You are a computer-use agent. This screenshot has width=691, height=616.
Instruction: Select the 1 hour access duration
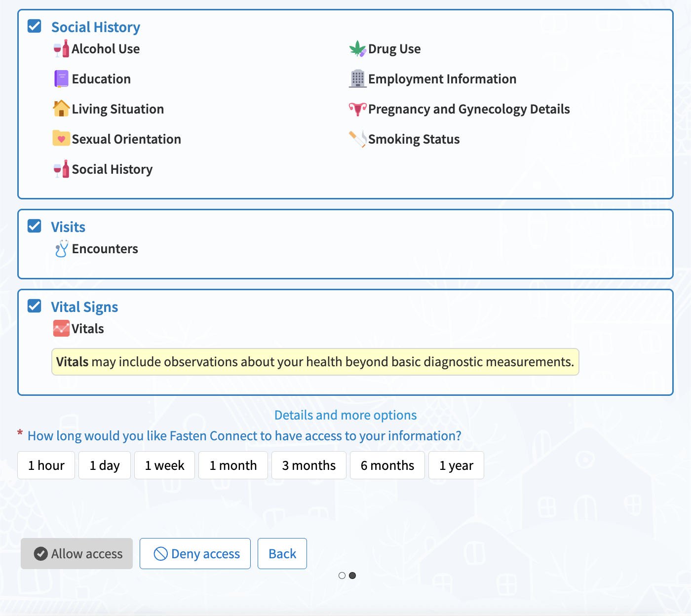46,465
